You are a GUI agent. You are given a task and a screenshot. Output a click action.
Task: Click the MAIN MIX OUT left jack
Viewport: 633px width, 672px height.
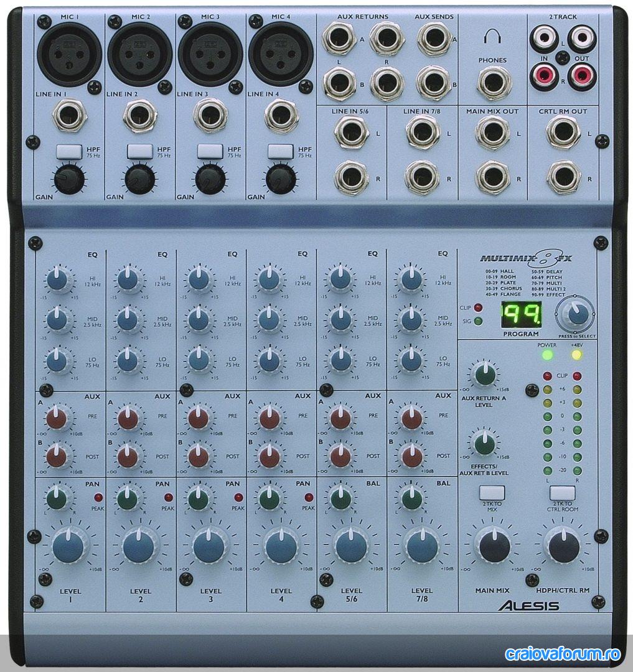pyautogui.click(x=492, y=133)
